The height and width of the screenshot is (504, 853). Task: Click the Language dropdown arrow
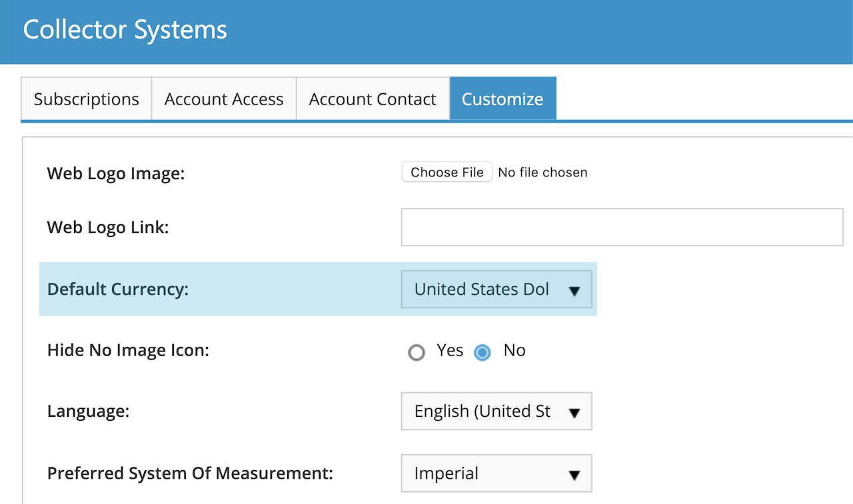[574, 413]
